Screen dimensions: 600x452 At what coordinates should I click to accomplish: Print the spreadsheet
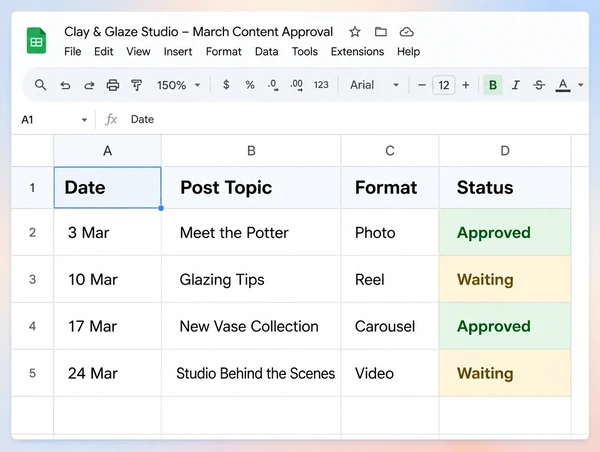(x=112, y=85)
